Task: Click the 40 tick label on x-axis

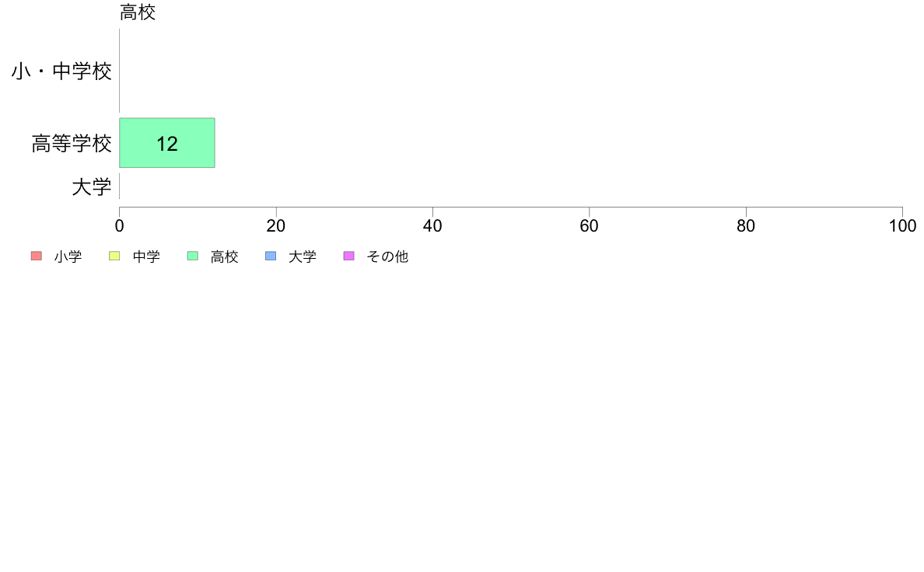Action: pos(432,225)
